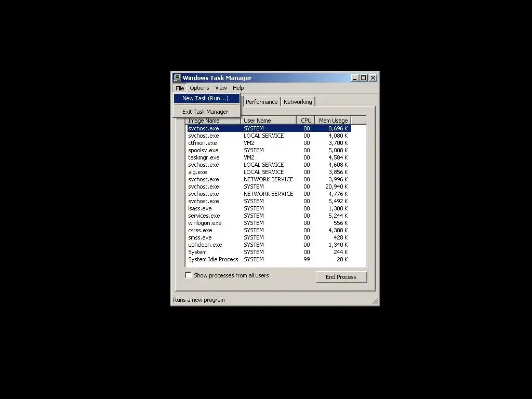Select svchost.exe using 4,608 K

269,165
